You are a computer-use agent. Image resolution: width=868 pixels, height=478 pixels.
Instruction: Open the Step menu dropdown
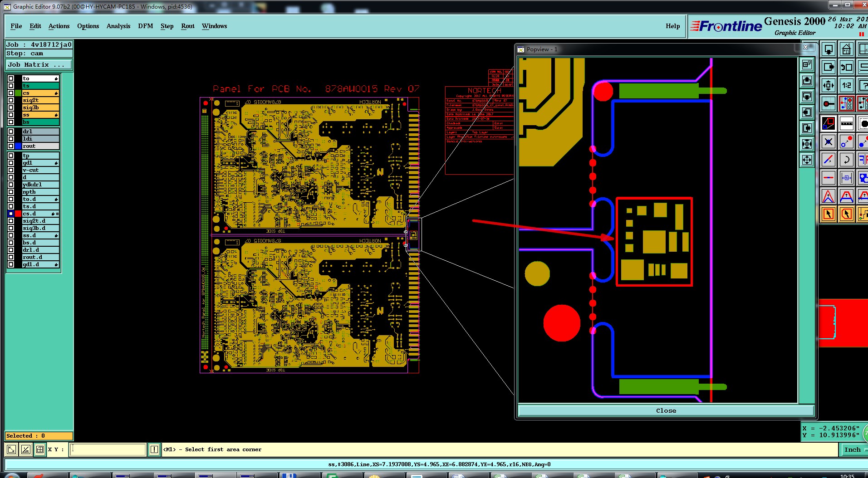click(167, 26)
